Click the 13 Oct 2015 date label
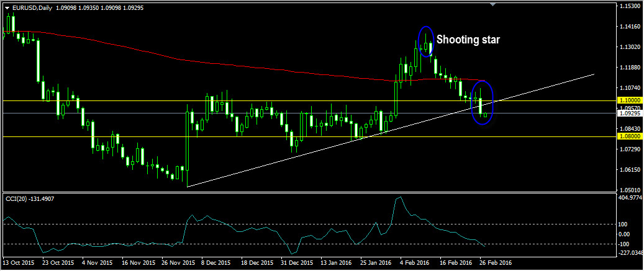This screenshot has height=271, width=644. tap(18, 262)
